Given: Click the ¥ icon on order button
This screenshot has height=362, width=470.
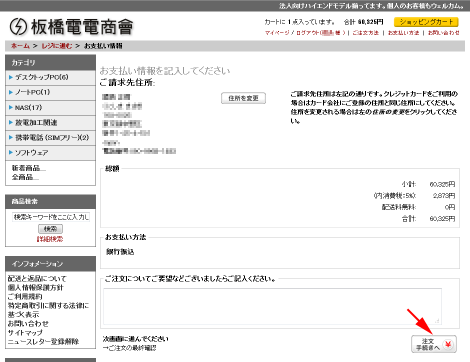Looking at the screenshot, I should (x=448, y=344).
